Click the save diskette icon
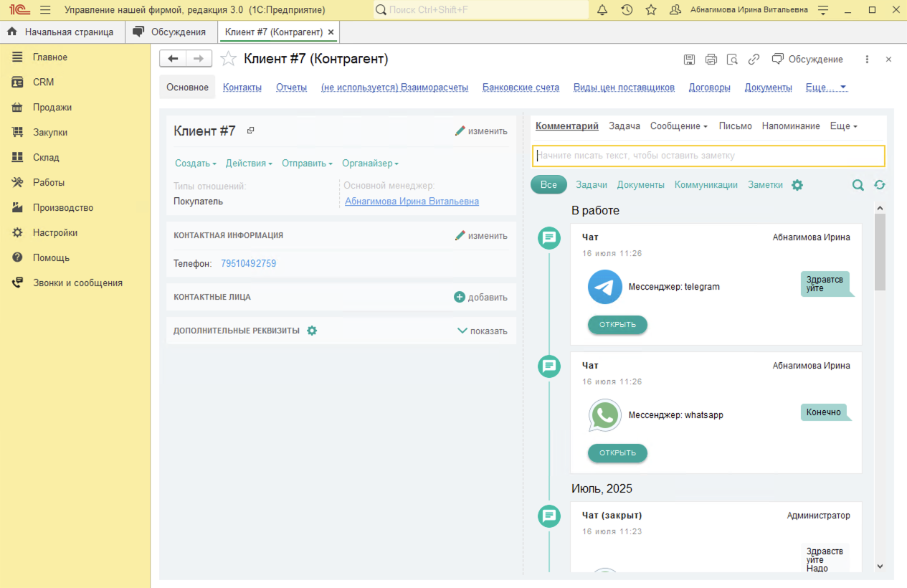Screen dimensions: 907x588 [x=689, y=60]
